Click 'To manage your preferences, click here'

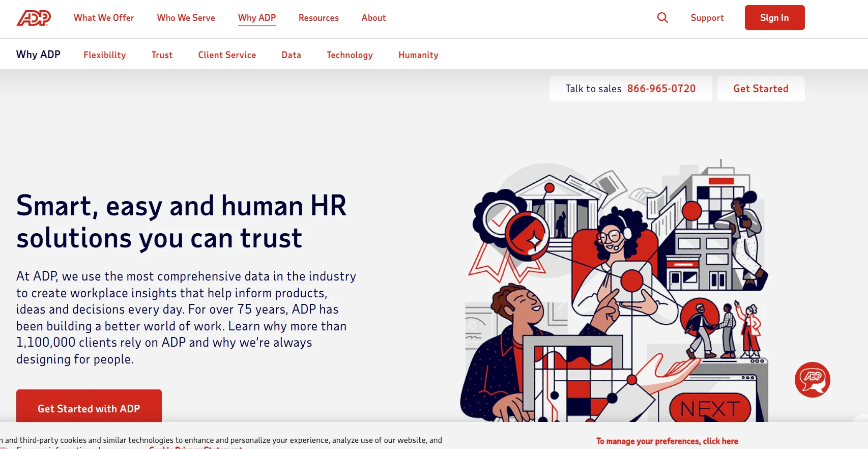pyautogui.click(x=667, y=441)
